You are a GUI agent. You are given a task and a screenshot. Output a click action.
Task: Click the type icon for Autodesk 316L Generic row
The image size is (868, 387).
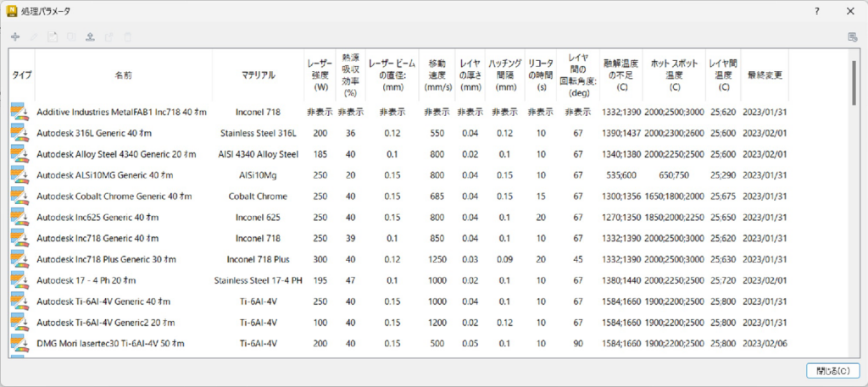(20, 133)
